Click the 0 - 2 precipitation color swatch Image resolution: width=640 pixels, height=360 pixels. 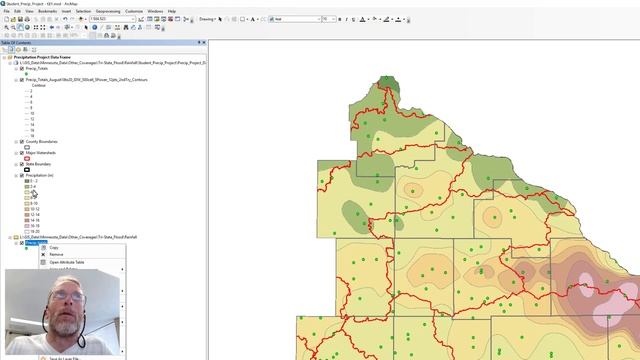27,181
